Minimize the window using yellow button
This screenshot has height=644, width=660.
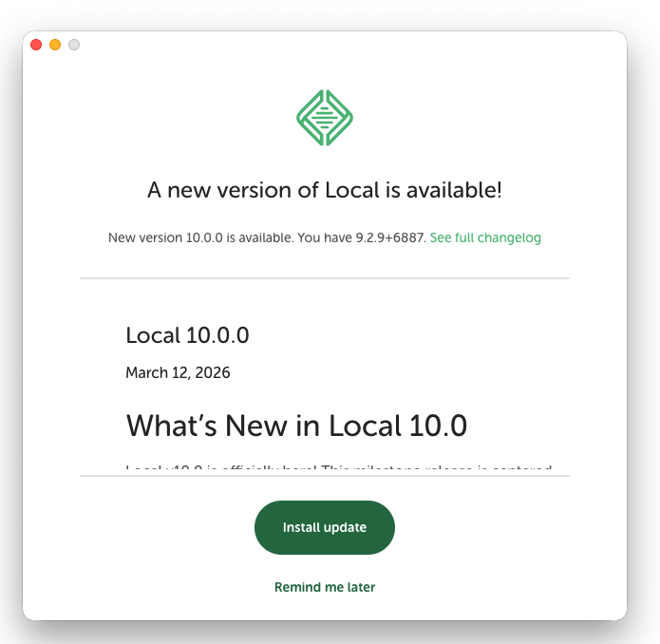55,45
